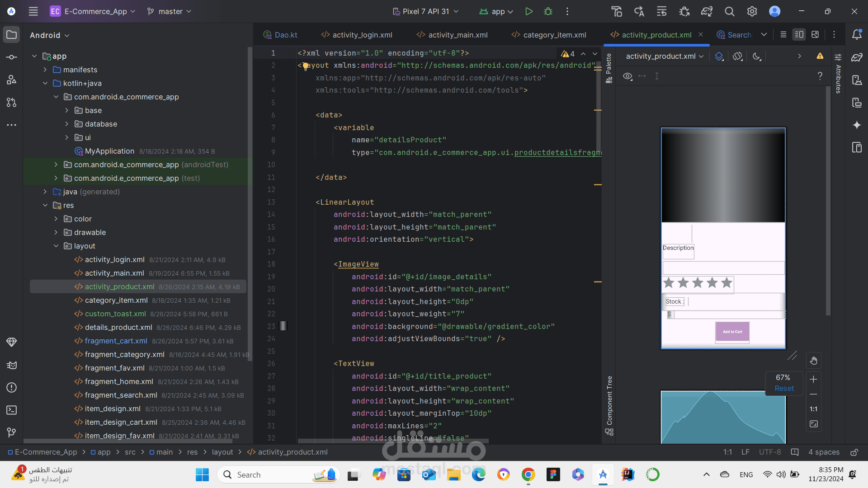The width and height of the screenshot is (868, 488).
Task: Show more tool windows ellipsis
Action: pyautogui.click(x=12, y=125)
